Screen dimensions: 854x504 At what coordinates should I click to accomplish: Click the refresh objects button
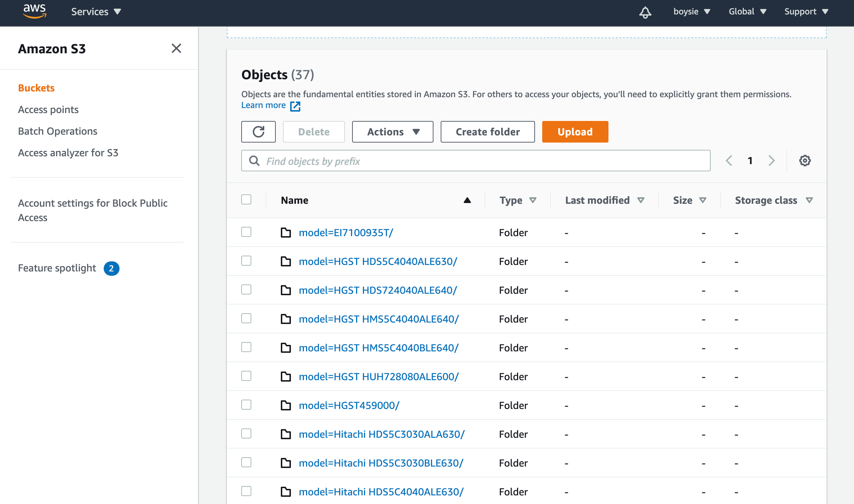point(259,132)
